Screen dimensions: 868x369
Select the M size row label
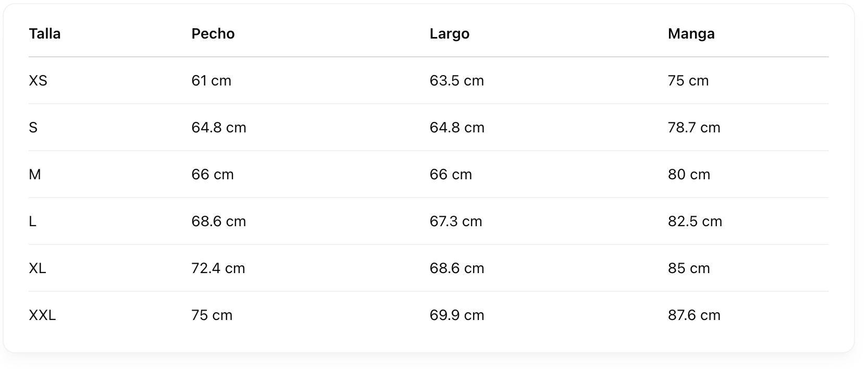(x=35, y=175)
